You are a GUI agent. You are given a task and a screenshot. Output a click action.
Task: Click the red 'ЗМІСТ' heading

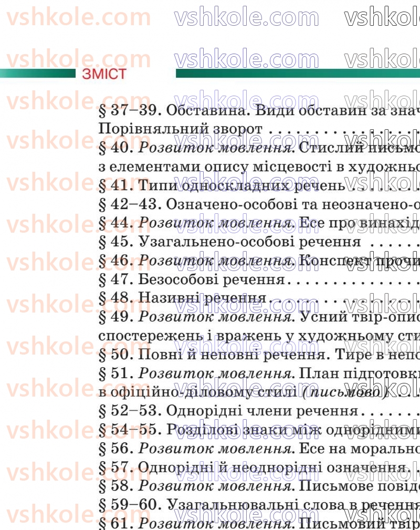click(104, 74)
